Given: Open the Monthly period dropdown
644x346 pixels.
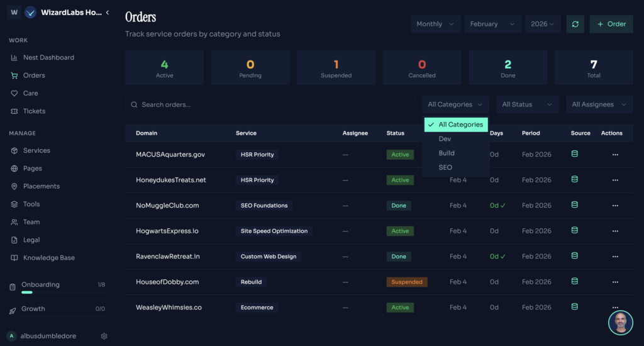Looking at the screenshot, I should (435, 24).
